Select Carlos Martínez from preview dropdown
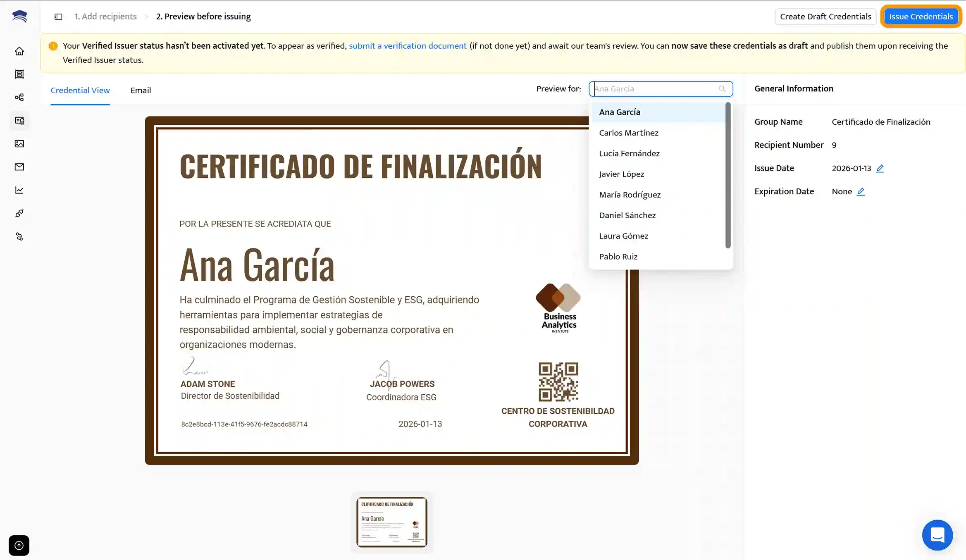The image size is (966, 560). tap(628, 133)
